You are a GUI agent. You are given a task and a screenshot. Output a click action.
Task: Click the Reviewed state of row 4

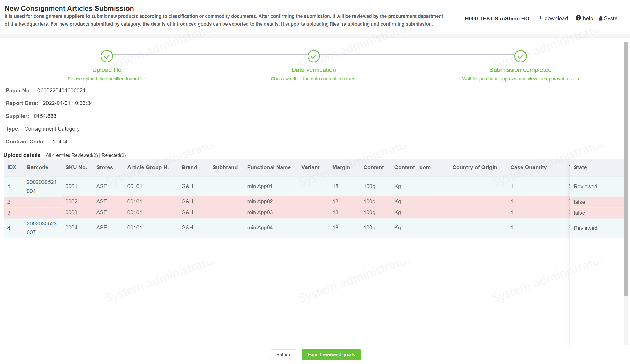585,228
